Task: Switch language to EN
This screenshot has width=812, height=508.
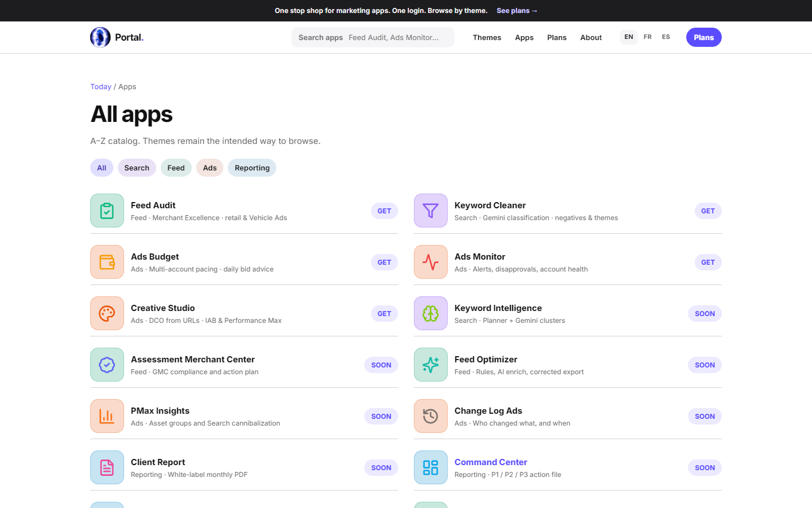Action: click(629, 37)
